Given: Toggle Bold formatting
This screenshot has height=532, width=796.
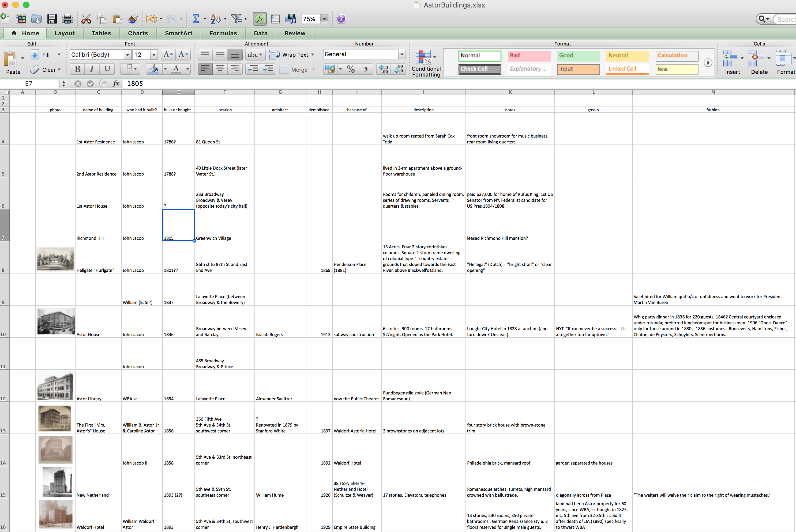Looking at the screenshot, I should pyautogui.click(x=77, y=69).
